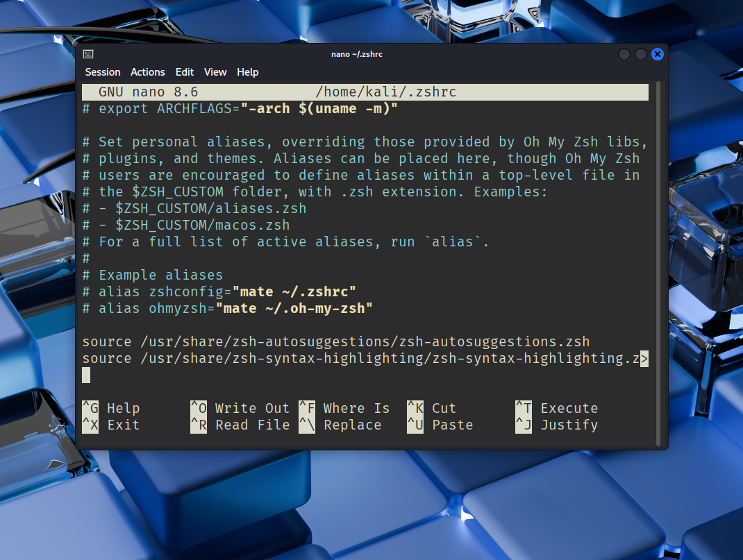Click the ^O Write Out shortcut
The width and height of the screenshot is (743, 560).
(240, 408)
